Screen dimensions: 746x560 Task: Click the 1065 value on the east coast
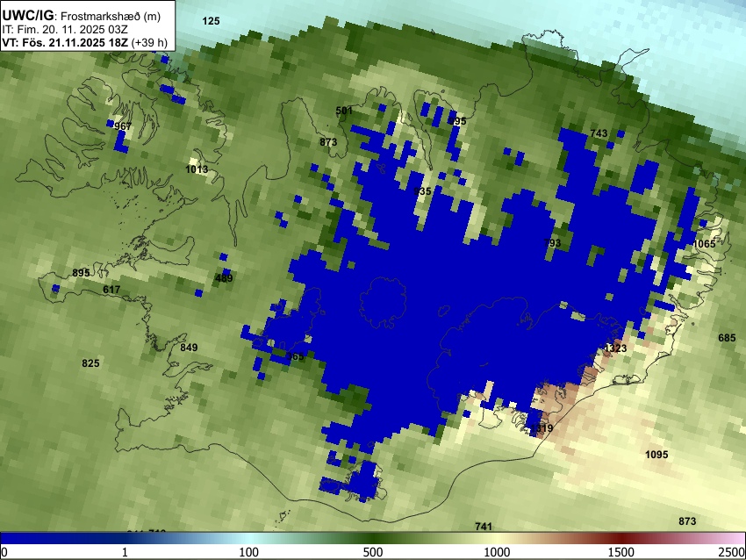[704, 244]
